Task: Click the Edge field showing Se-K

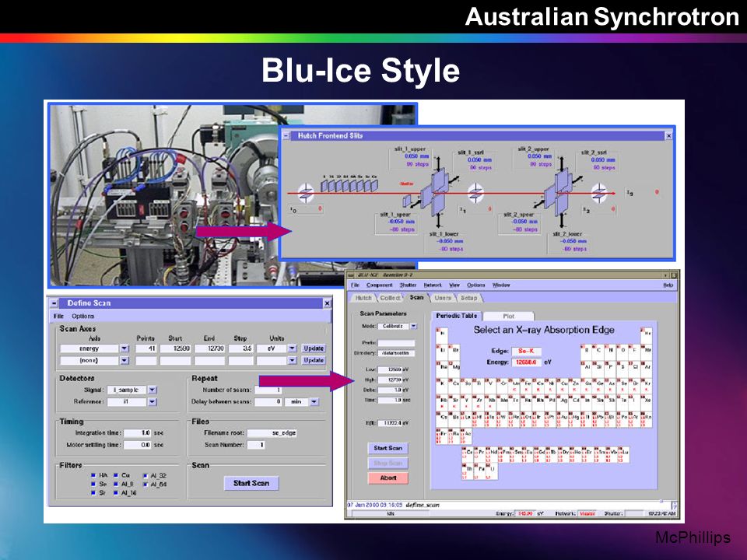Action: coord(527,352)
